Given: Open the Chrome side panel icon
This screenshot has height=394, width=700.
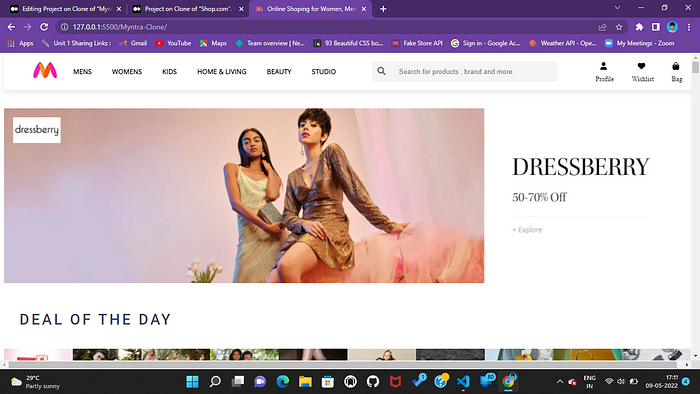Looking at the screenshot, I should pyautogui.click(x=655, y=27).
